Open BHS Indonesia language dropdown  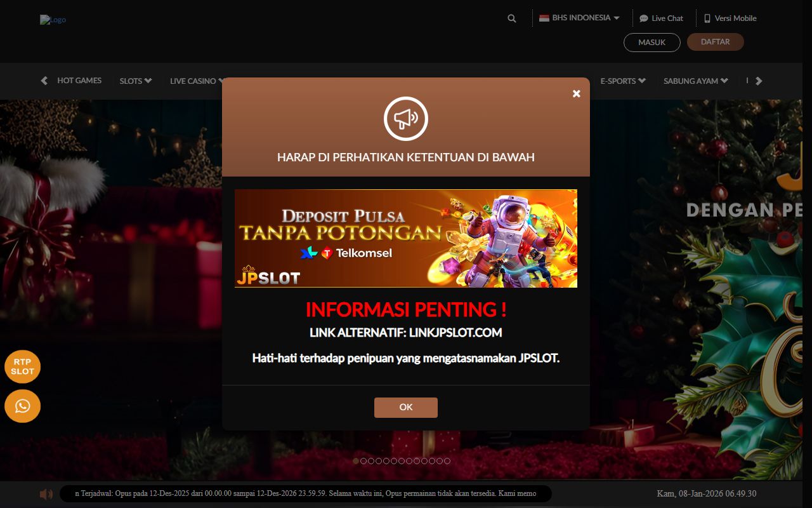(x=579, y=18)
